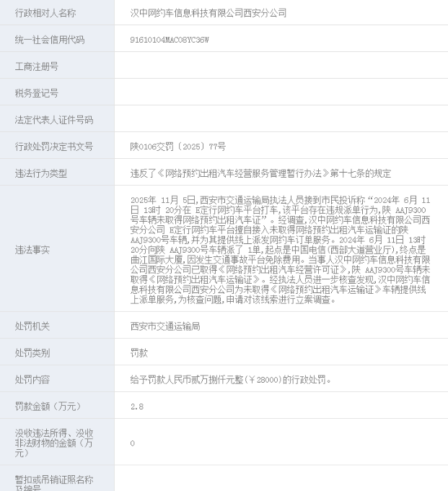Select company name 汉中网约车信息科技有限公司西安分公司
The height and width of the screenshot is (491, 448).
(208, 13)
